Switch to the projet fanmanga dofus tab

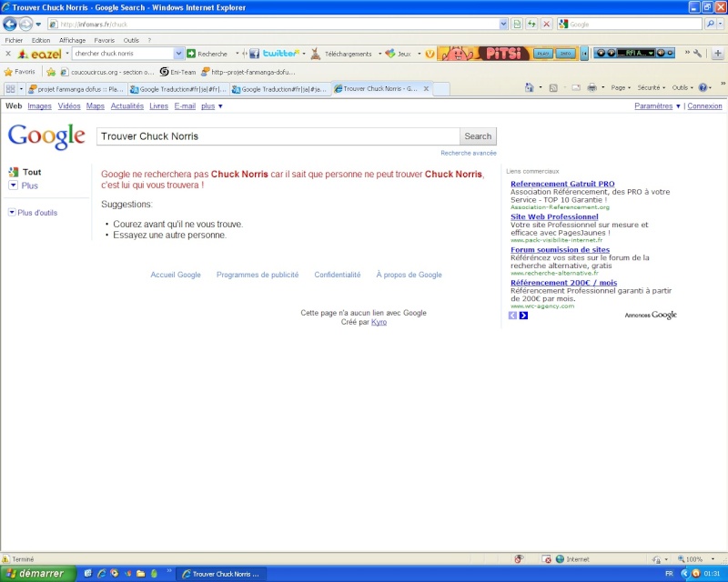pos(76,89)
